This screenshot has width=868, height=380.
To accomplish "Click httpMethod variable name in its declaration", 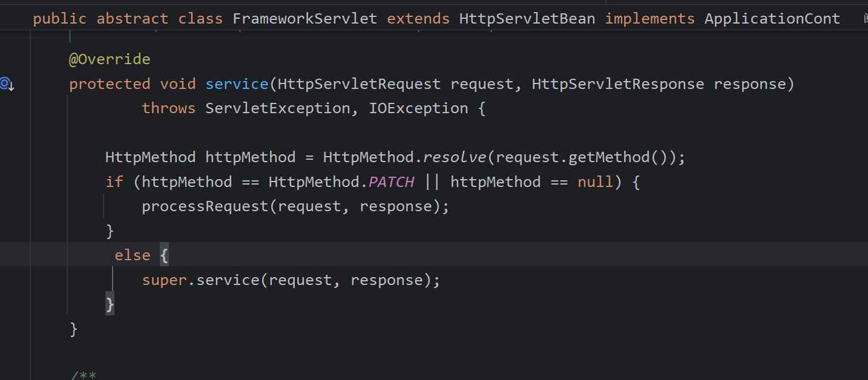I will tap(251, 157).
